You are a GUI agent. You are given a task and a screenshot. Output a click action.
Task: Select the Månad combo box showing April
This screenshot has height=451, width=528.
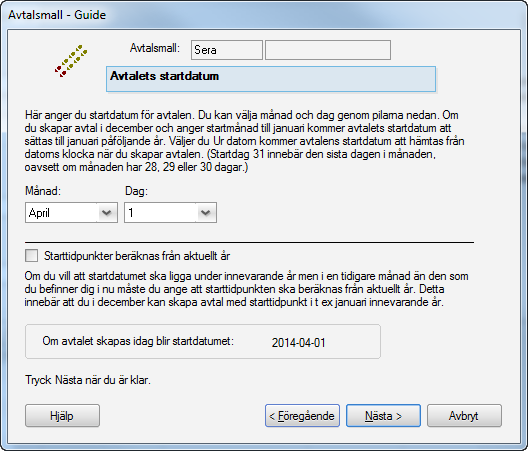(71, 213)
